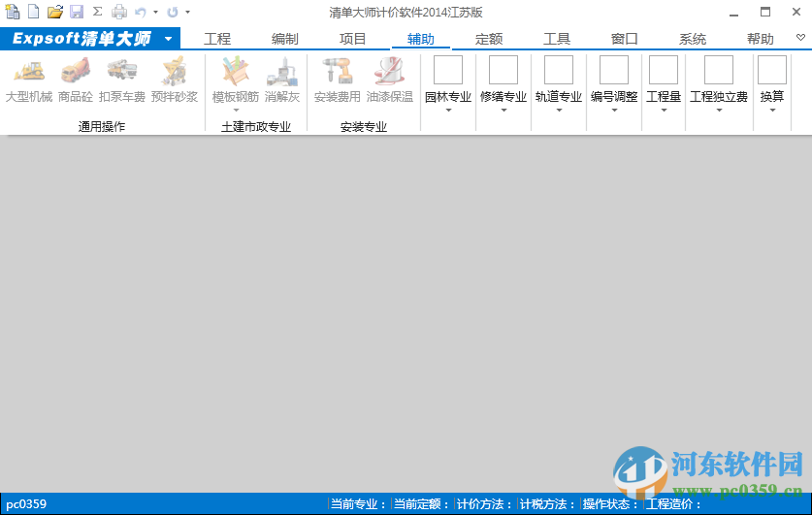
Task: Open the quick access toolbar customize arrow
Action: point(188,12)
